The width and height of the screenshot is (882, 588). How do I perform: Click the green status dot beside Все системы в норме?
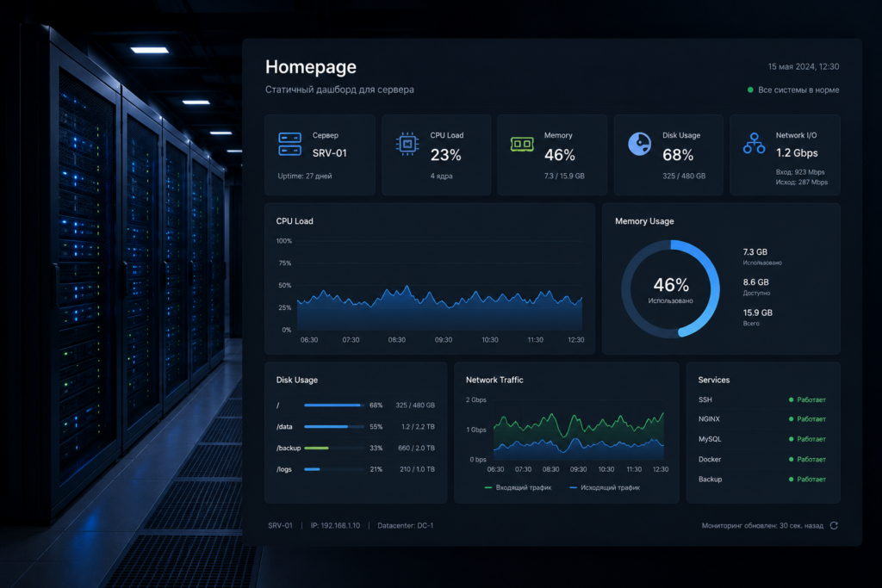click(x=750, y=90)
